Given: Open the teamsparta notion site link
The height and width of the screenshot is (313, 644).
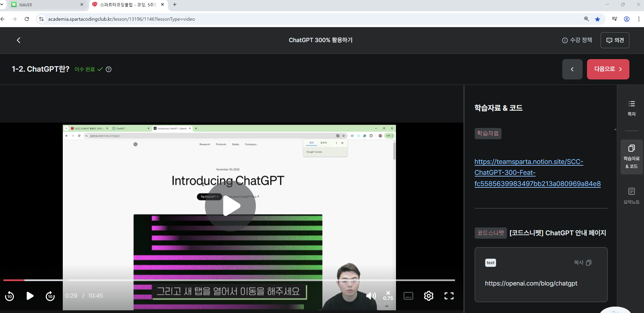Looking at the screenshot, I should [x=537, y=172].
